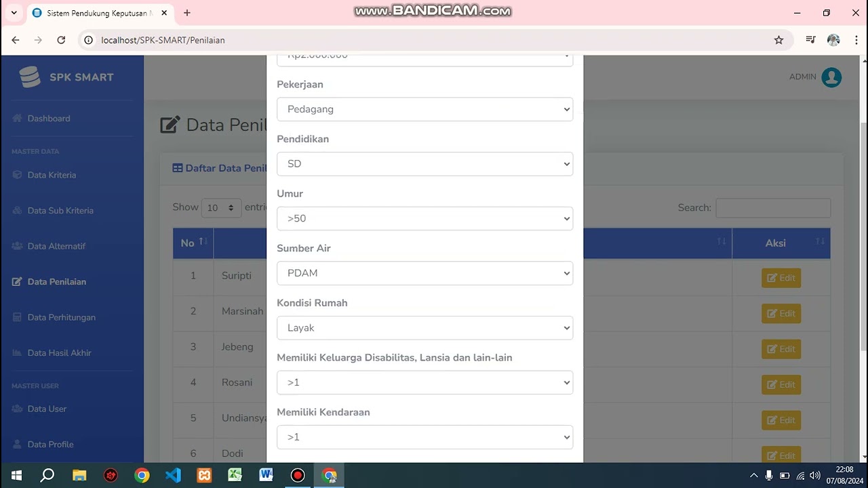Open Word from the taskbar
The width and height of the screenshot is (868, 488).
266,475
